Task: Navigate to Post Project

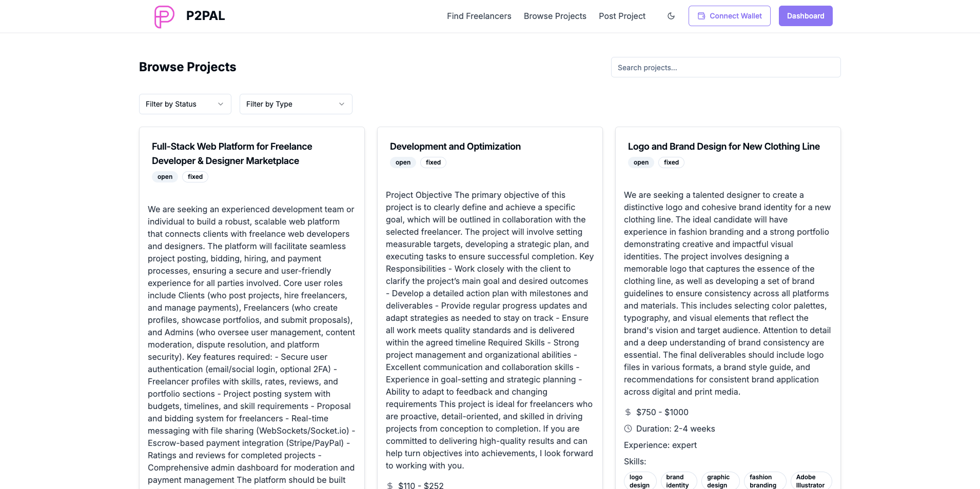Action: 622,16
